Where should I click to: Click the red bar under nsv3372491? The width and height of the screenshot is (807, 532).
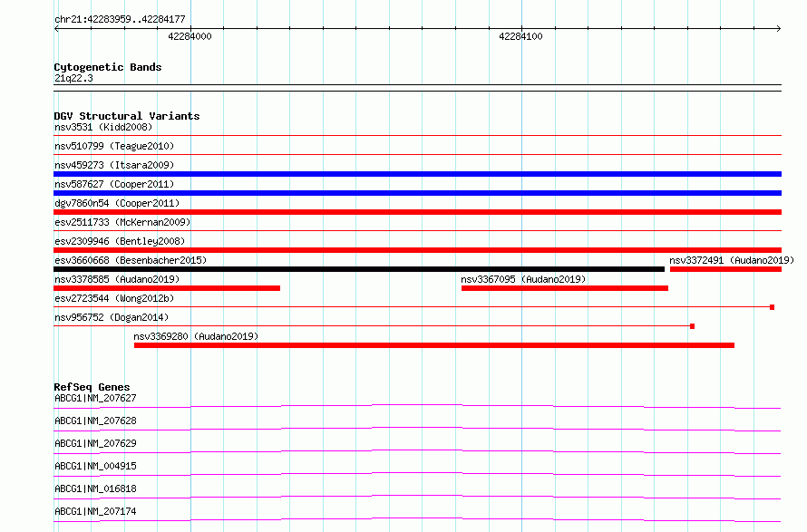pyautogui.click(x=725, y=269)
